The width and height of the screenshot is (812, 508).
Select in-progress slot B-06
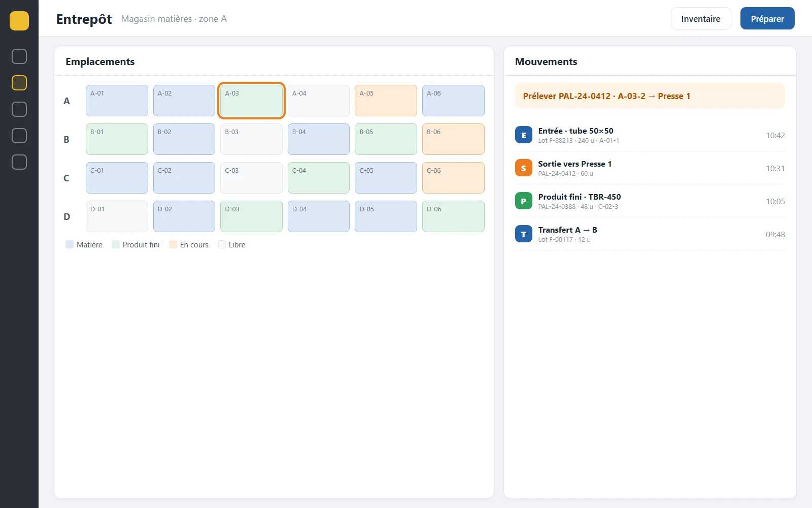pos(453,139)
